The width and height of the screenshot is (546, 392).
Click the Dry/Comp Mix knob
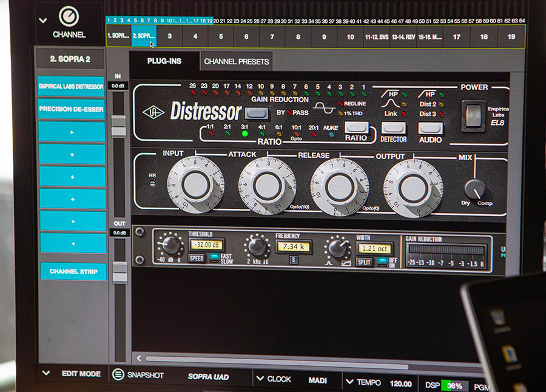click(474, 189)
